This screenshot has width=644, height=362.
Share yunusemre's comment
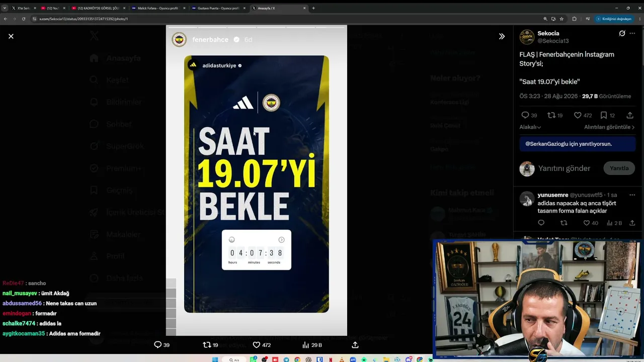coord(632,223)
